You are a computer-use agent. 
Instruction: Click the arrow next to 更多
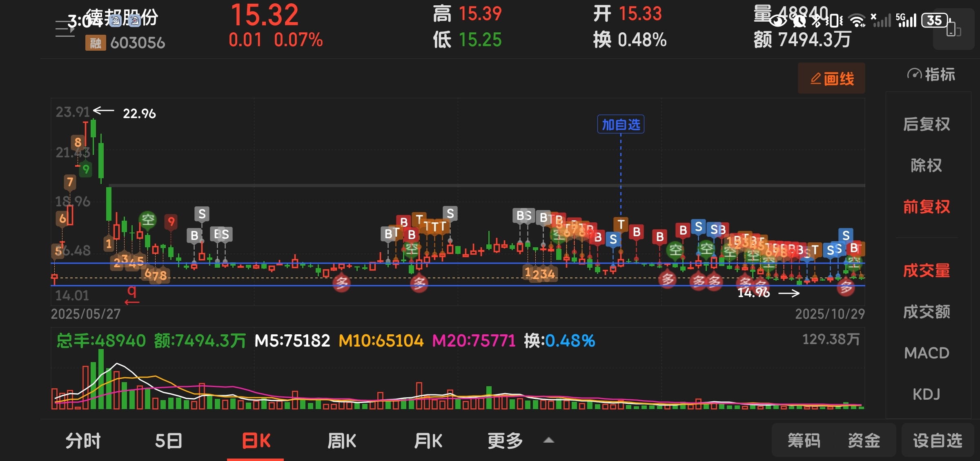[x=549, y=440]
